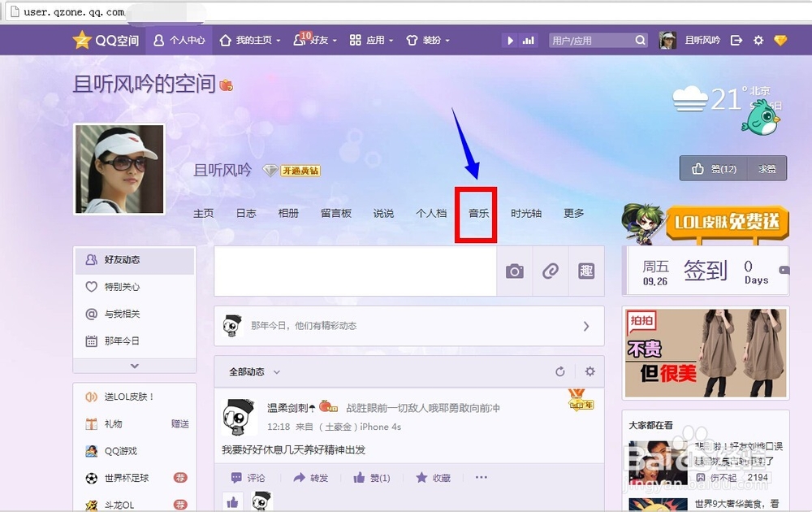812x512 pixels.
Task: Open feed settings gear icon
Action: [590, 371]
